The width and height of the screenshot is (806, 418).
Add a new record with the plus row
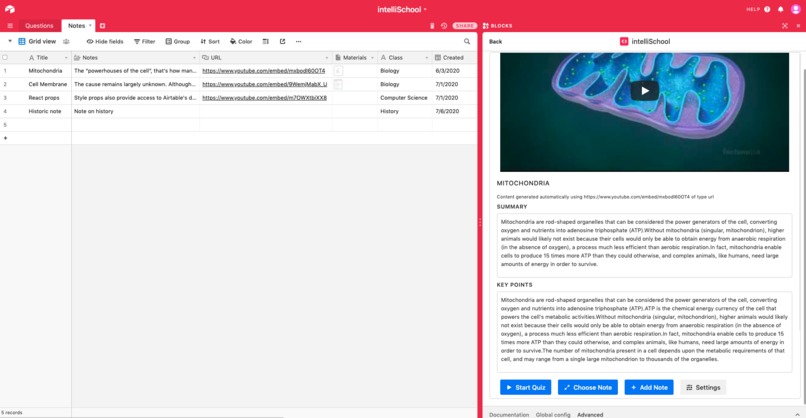[6, 138]
